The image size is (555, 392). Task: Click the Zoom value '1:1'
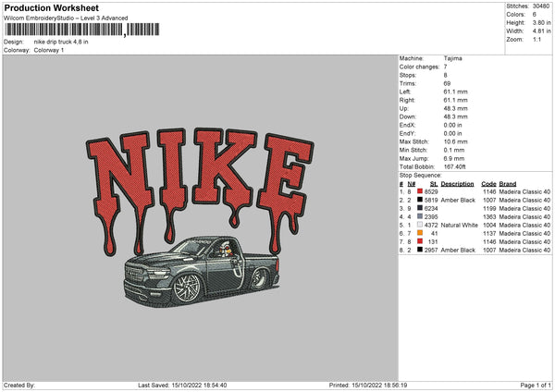[x=536, y=39]
